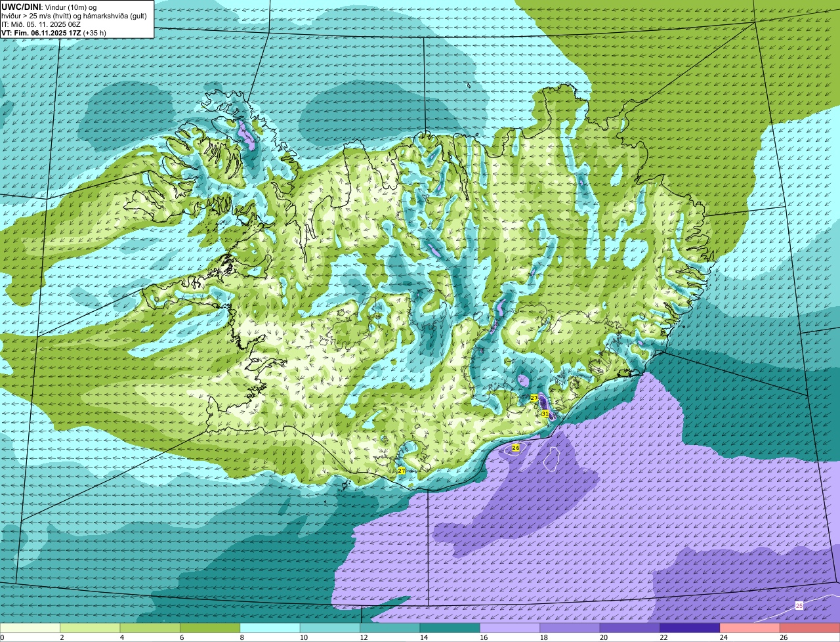Select the 22–24 m/s dark indigo legend swatch

point(690,628)
